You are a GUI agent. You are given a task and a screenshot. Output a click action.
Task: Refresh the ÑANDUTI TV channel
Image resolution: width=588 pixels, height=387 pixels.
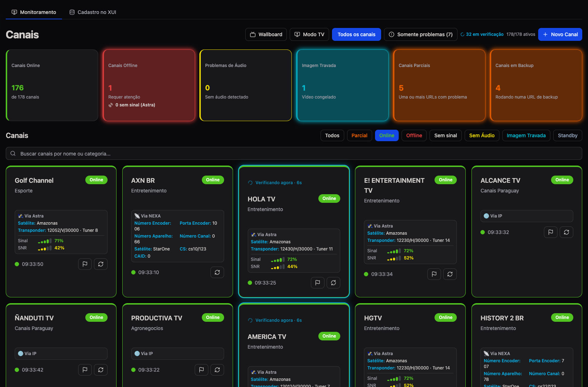101,370
